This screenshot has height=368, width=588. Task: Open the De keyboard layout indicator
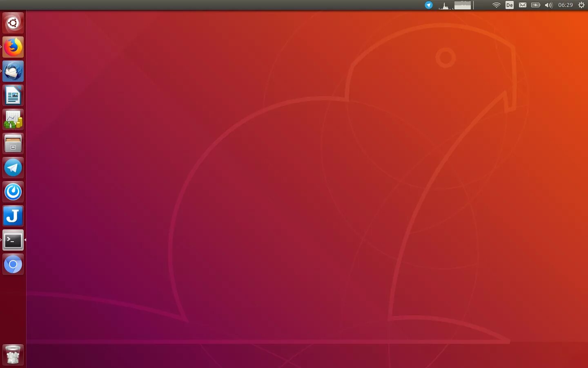click(x=509, y=5)
